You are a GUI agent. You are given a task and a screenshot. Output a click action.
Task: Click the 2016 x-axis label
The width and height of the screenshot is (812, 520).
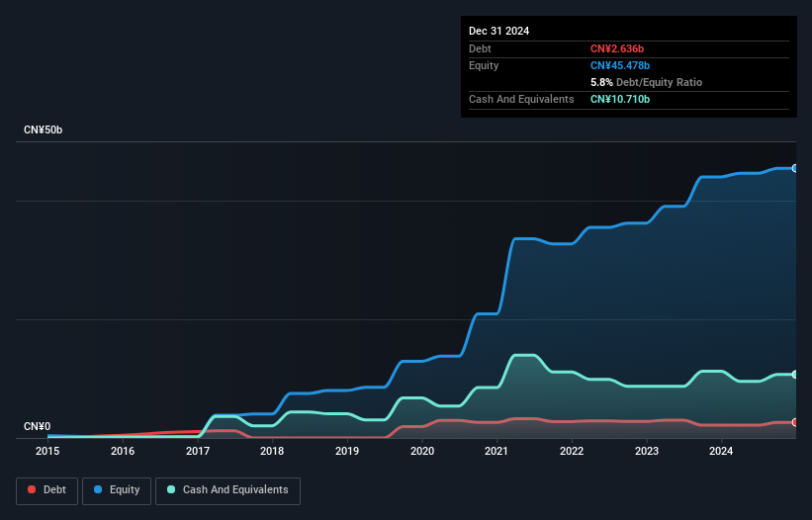123,451
